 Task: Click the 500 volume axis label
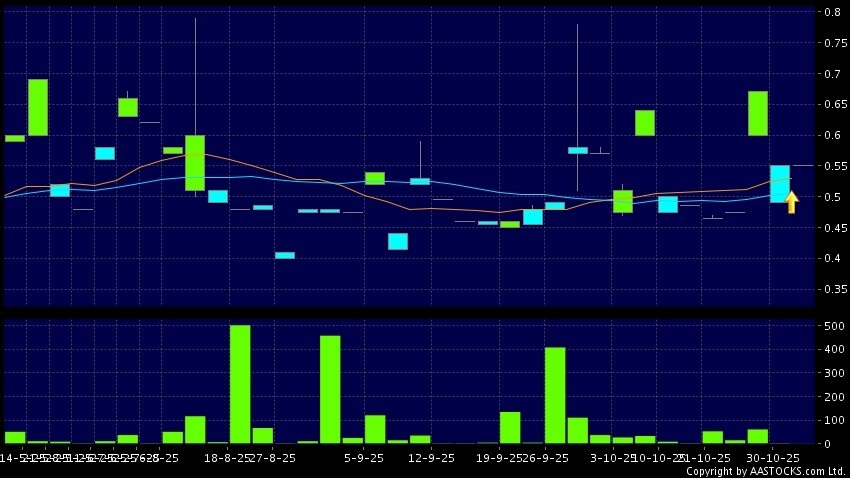[x=830, y=326]
